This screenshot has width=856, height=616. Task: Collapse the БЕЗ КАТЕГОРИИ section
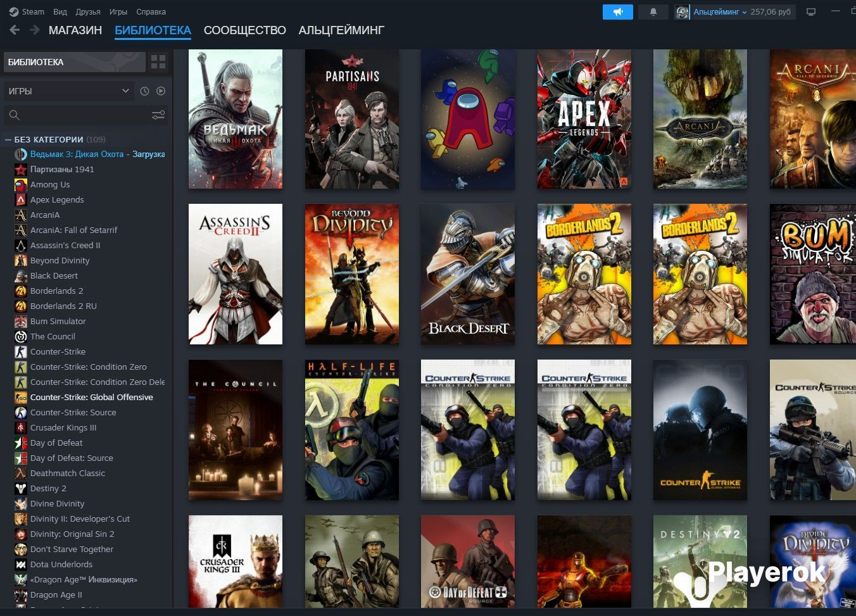point(8,139)
